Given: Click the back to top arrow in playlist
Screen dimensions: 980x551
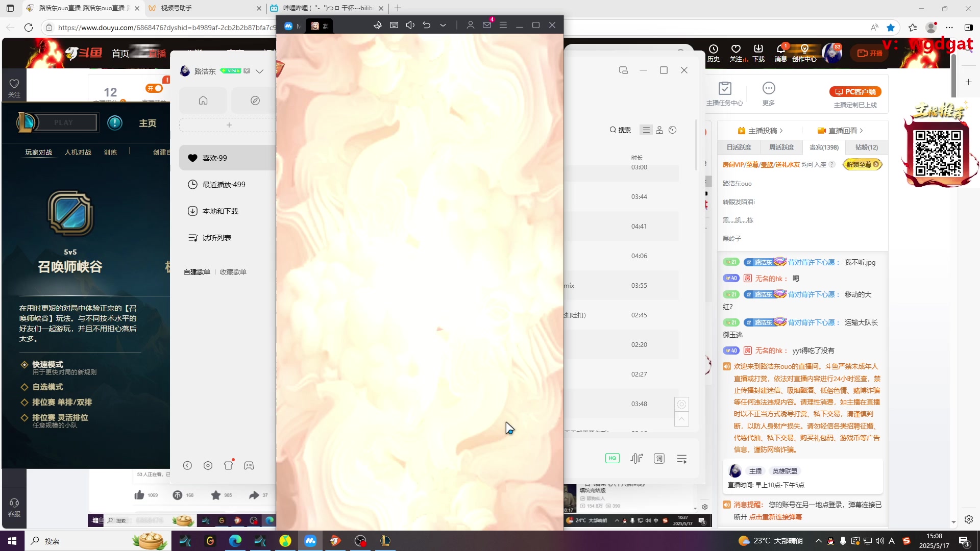Looking at the screenshot, I should pyautogui.click(x=681, y=419).
